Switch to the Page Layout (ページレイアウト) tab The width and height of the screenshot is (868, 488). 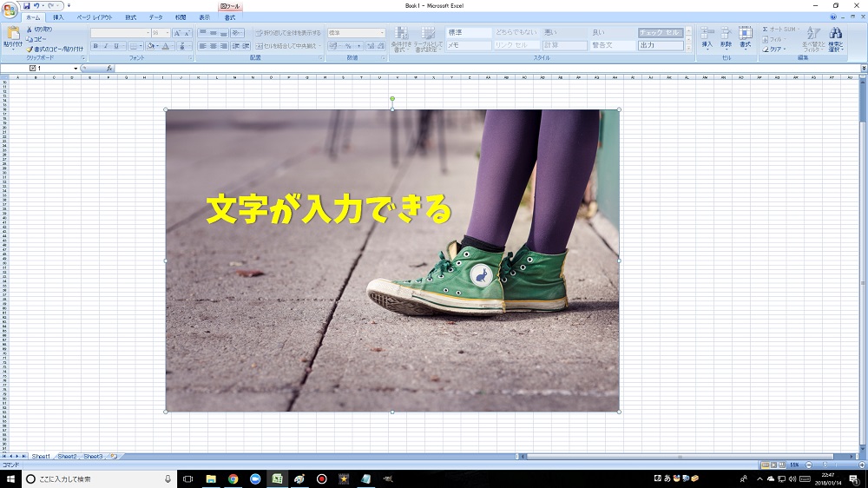[95, 17]
